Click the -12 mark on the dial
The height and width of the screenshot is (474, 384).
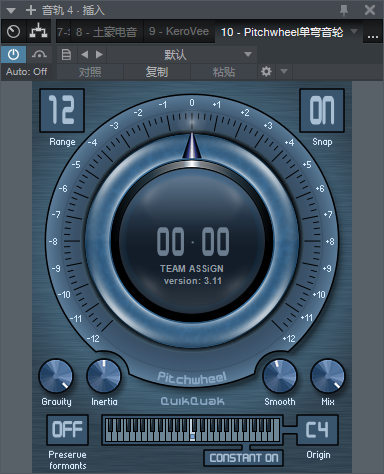tap(93, 339)
